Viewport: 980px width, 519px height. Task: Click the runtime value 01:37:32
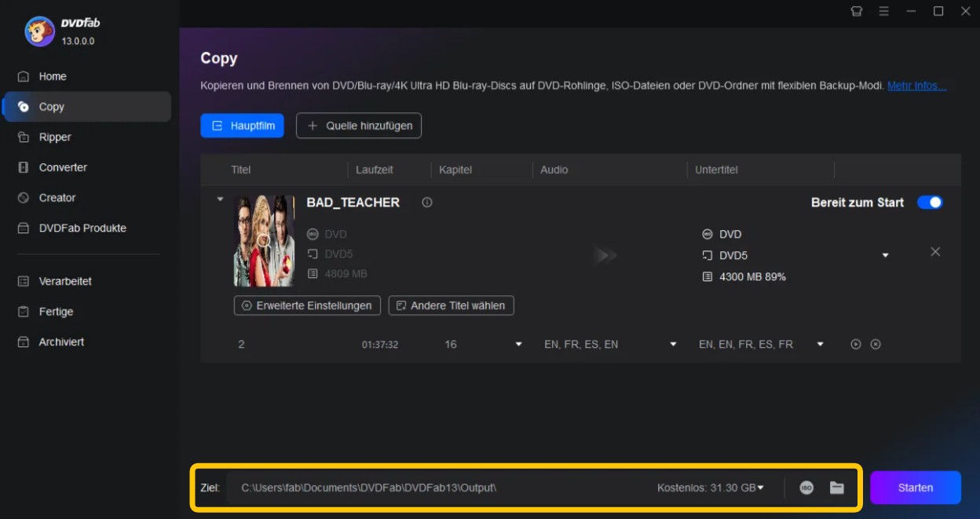(x=380, y=345)
